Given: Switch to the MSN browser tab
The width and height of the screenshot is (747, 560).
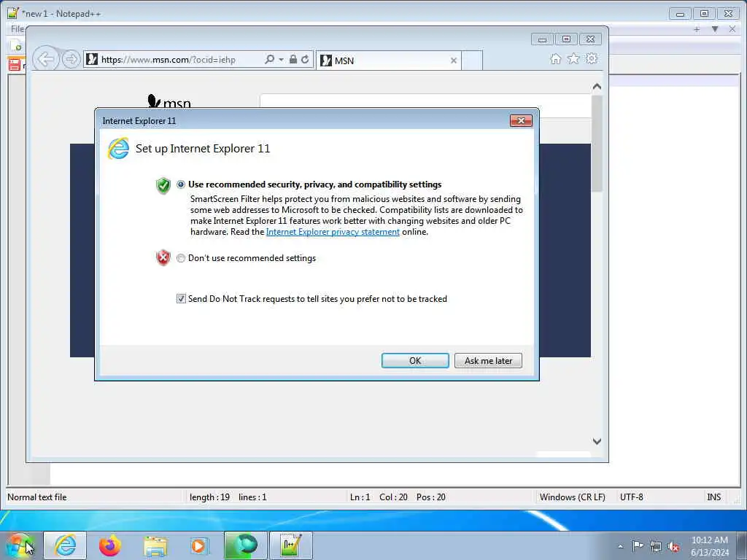Looking at the screenshot, I should coord(388,61).
